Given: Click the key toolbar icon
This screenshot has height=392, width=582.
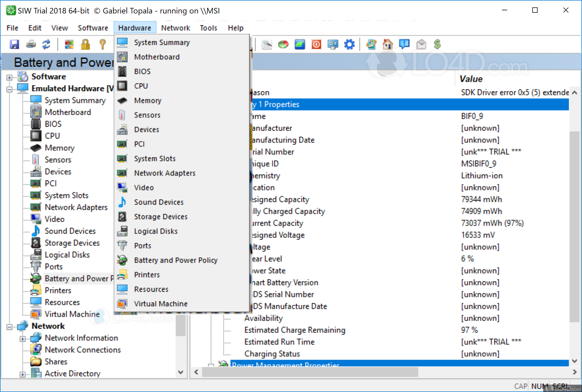Looking at the screenshot, I should pyautogui.click(x=103, y=44).
